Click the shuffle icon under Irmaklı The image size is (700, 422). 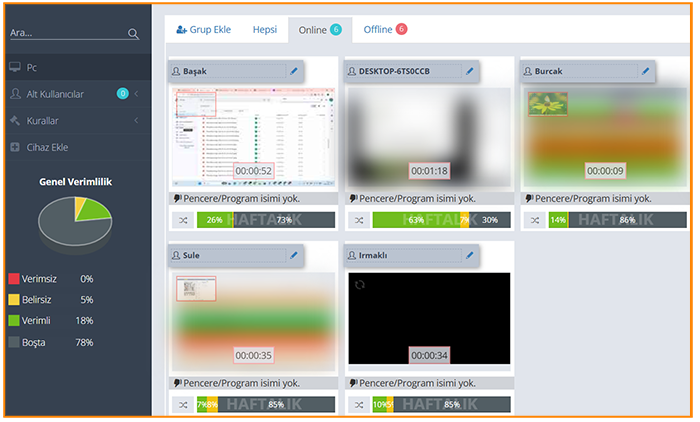[359, 405]
